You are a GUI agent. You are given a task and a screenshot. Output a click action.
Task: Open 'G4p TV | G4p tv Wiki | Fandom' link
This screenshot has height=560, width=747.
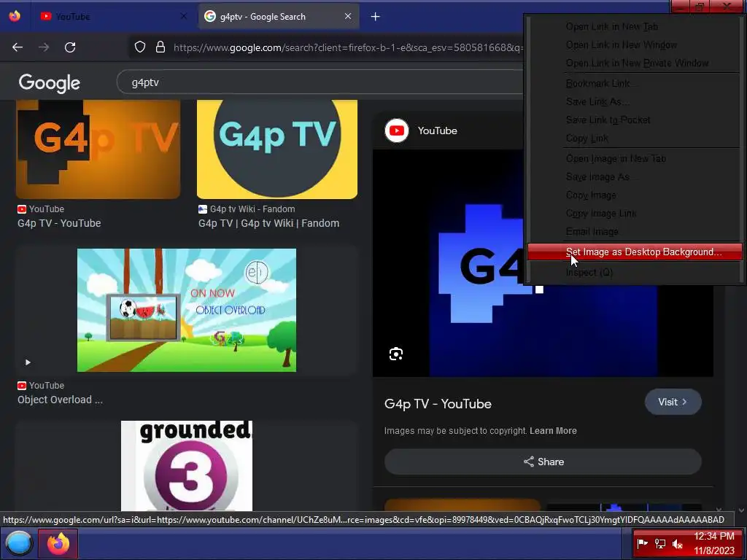[268, 223]
